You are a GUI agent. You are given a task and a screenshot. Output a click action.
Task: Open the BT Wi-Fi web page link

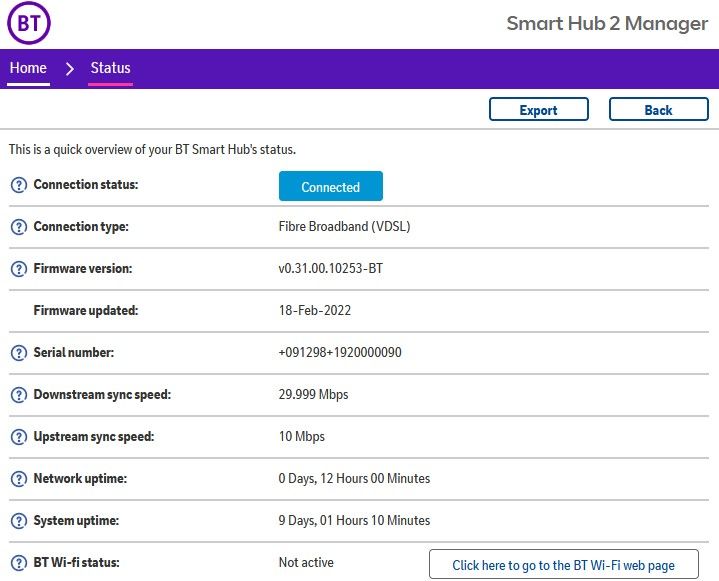[563, 565]
